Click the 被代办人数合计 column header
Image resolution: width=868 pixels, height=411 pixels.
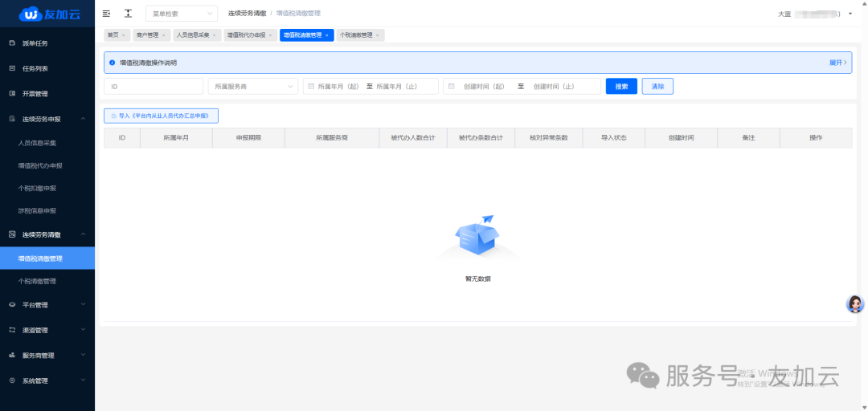click(411, 138)
